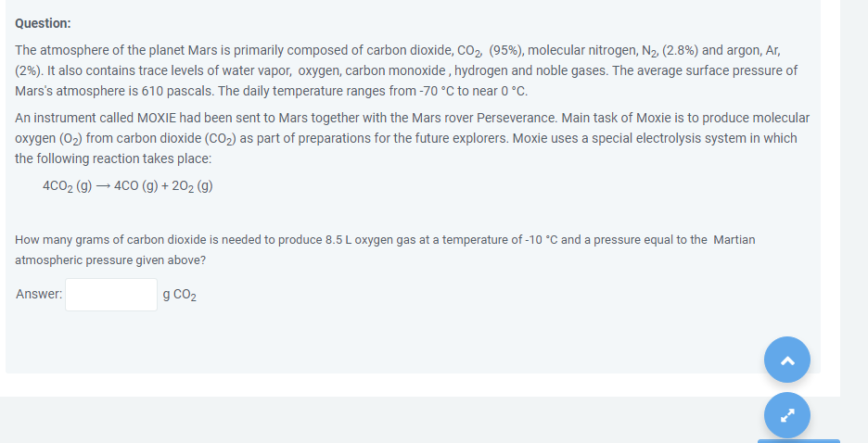Image resolution: width=868 pixels, height=443 pixels.
Task: Click the expand arrows round button
Action: click(x=787, y=415)
